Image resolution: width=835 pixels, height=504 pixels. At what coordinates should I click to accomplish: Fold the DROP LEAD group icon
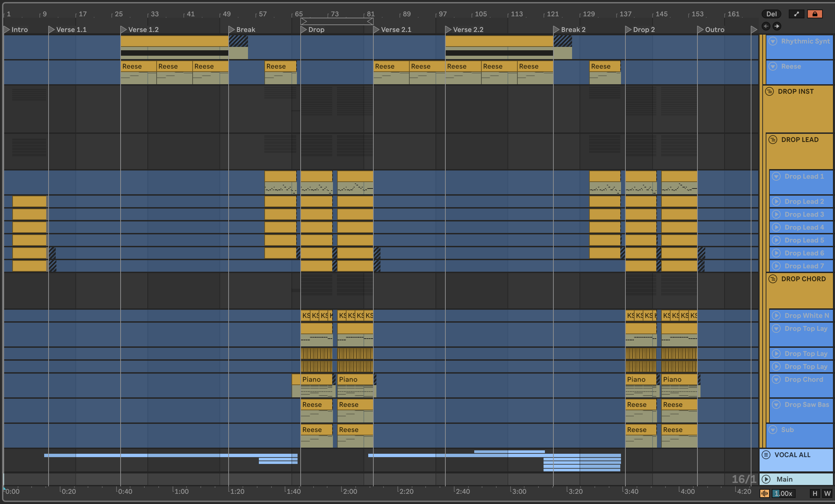[772, 140]
